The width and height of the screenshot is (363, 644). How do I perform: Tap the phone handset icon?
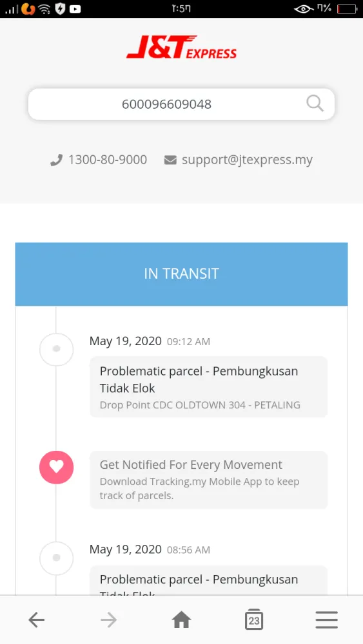coord(56,160)
